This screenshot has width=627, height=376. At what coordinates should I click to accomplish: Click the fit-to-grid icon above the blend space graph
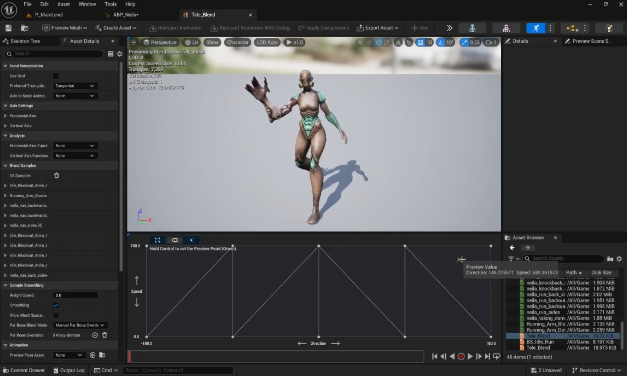pos(158,240)
